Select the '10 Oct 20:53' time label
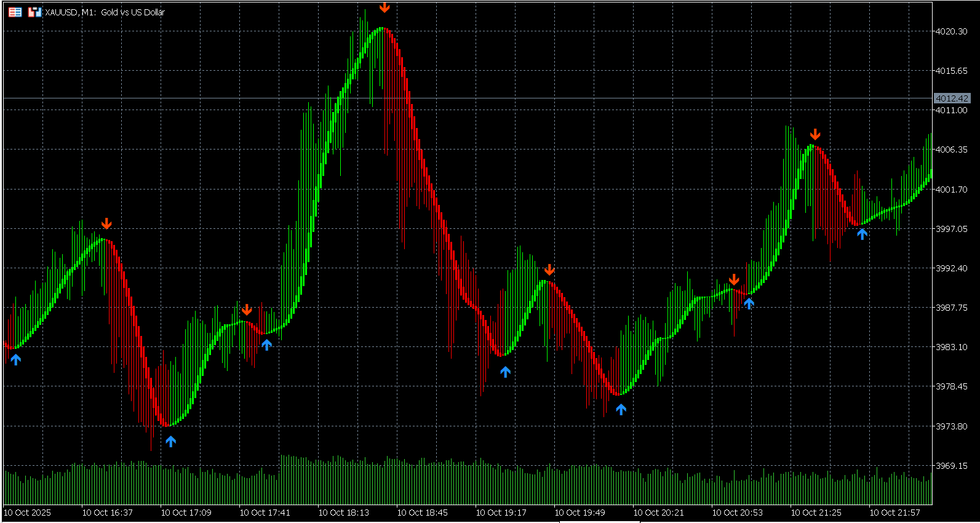 pos(738,513)
